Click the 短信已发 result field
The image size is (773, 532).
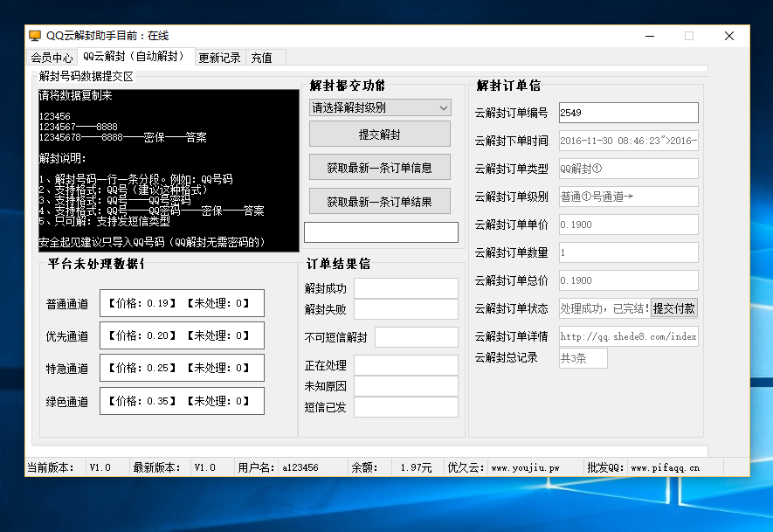[406, 407]
